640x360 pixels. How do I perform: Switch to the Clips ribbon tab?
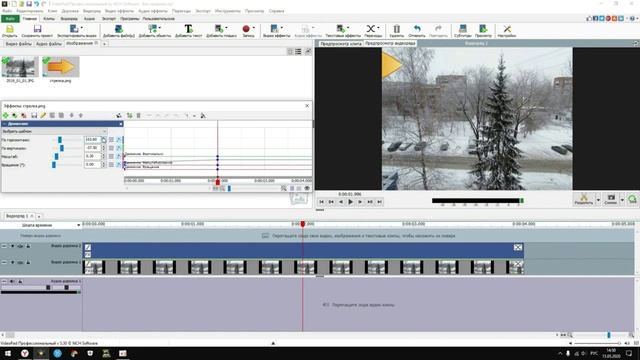[x=49, y=19]
